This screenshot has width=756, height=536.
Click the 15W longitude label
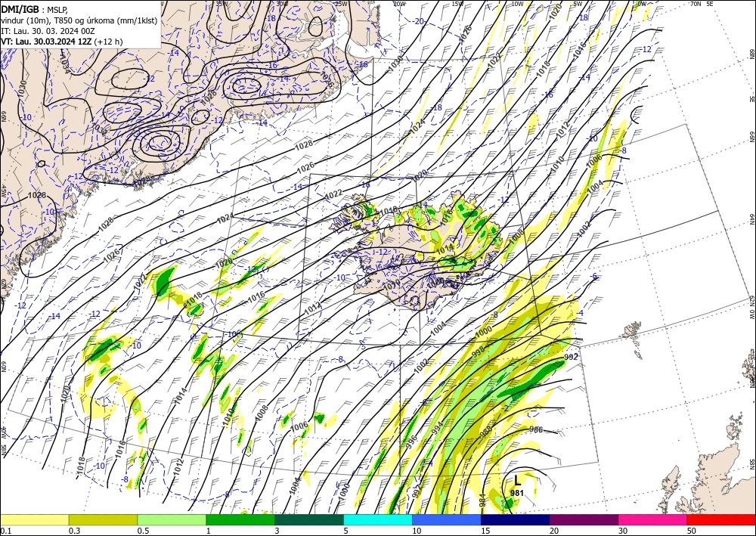pos(457,4)
